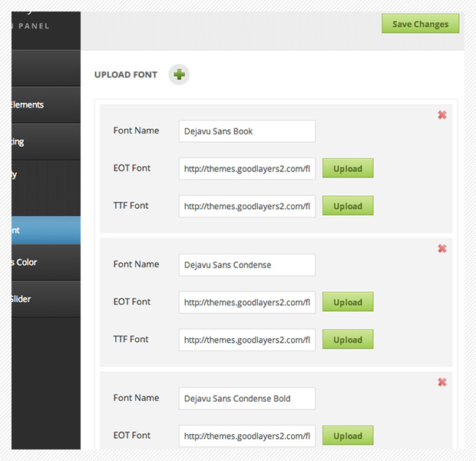476x461 pixels.
Task: Upload TTF font for Dejavu Sans Book
Action: [348, 206]
